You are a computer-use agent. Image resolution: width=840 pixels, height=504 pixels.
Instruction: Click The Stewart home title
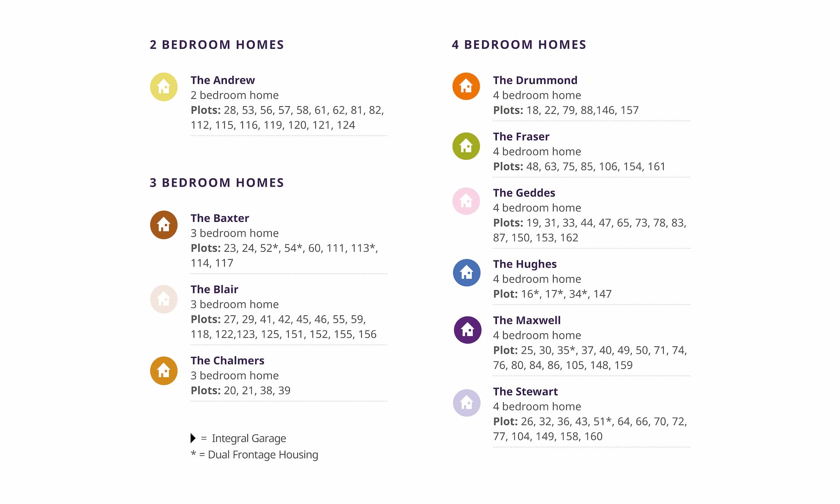coord(525,392)
